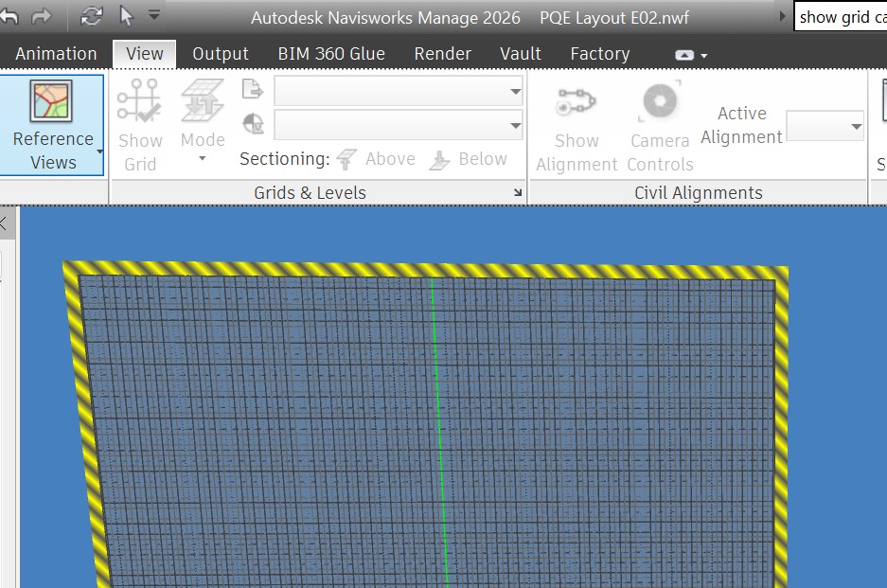Click the Undo arrow in quick access toolbar
Image resolution: width=887 pixels, height=588 pixels.
click(9, 16)
